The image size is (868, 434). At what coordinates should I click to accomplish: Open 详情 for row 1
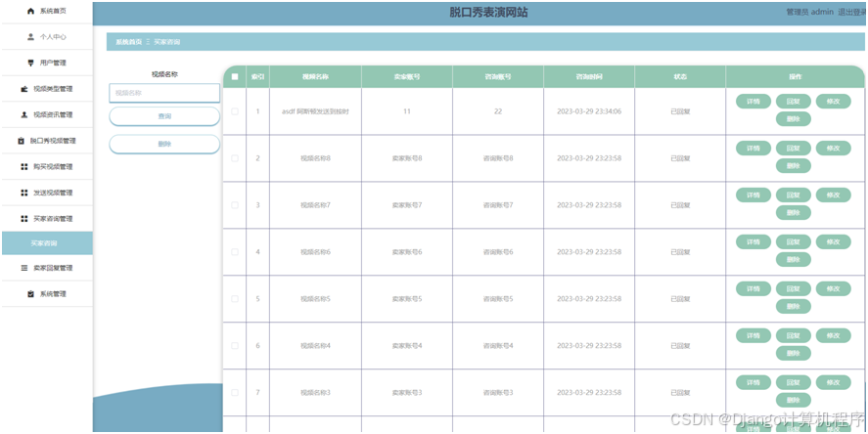coord(753,102)
